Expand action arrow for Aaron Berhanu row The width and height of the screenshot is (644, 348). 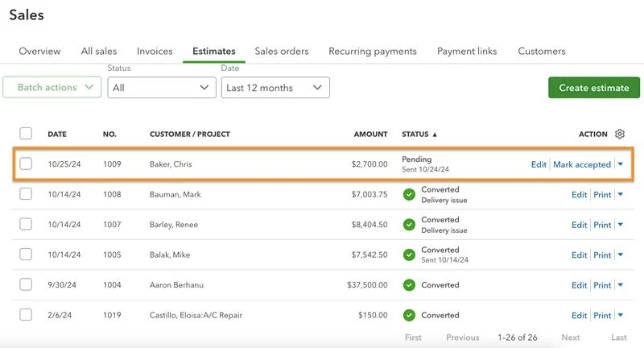[620, 284]
